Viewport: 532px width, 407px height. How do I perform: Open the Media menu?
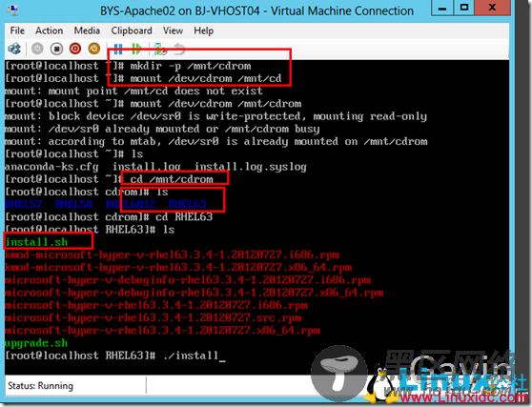pos(87,31)
